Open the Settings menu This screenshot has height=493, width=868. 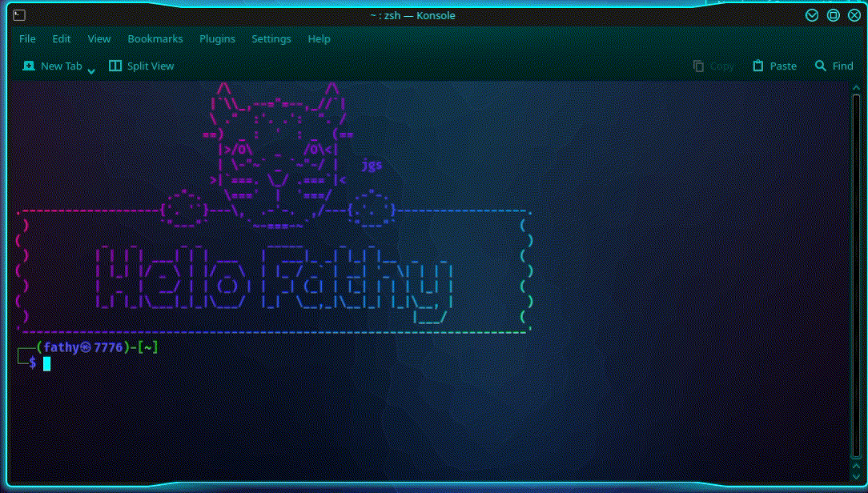[x=271, y=38]
